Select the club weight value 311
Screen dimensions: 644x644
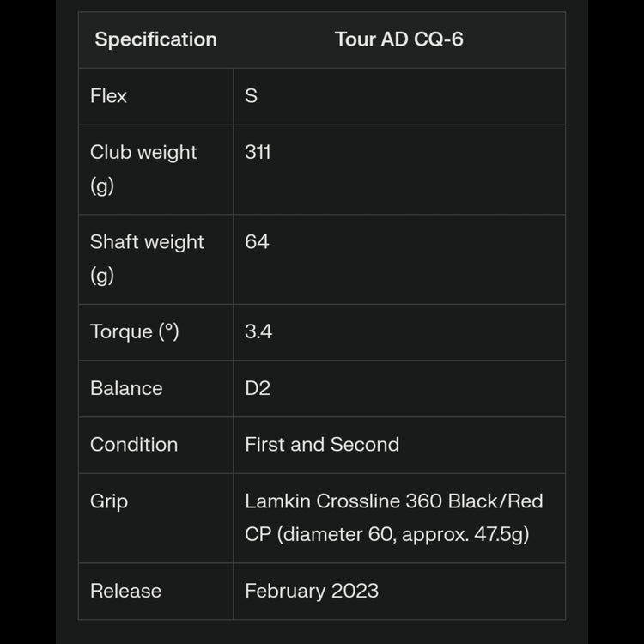258,152
